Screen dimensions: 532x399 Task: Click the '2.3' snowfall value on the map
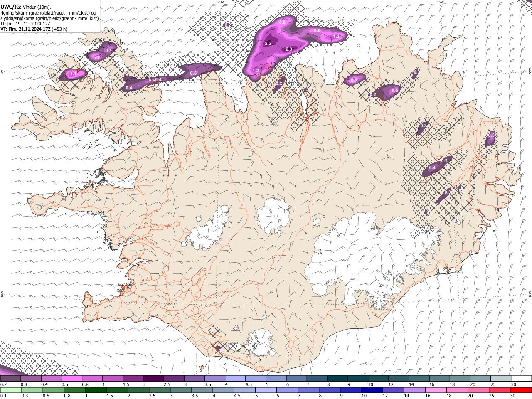pos(289,49)
